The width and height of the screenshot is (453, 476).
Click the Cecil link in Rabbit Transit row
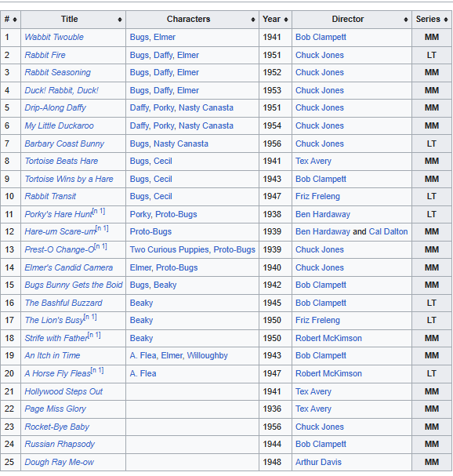pyautogui.click(x=163, y=196)
